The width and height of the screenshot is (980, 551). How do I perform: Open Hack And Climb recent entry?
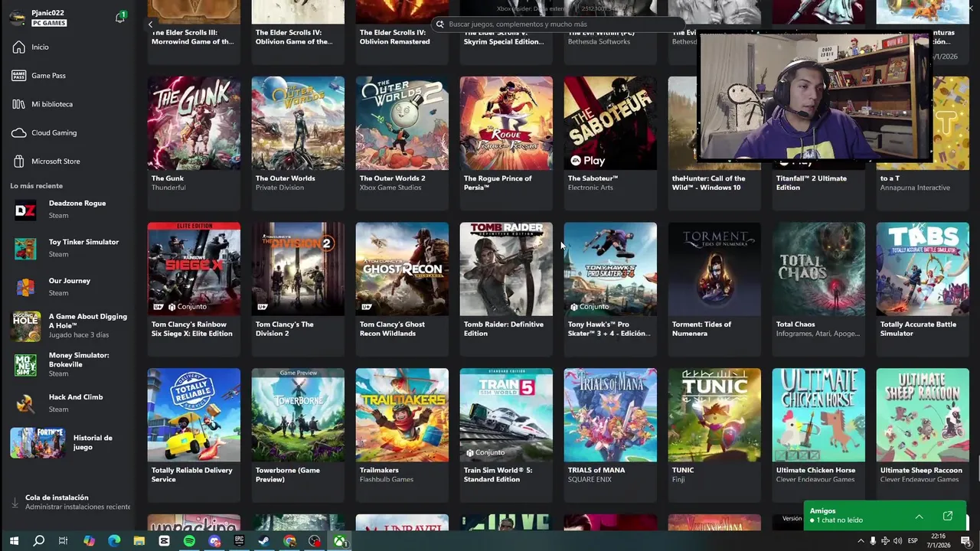(x=69, y=403)
